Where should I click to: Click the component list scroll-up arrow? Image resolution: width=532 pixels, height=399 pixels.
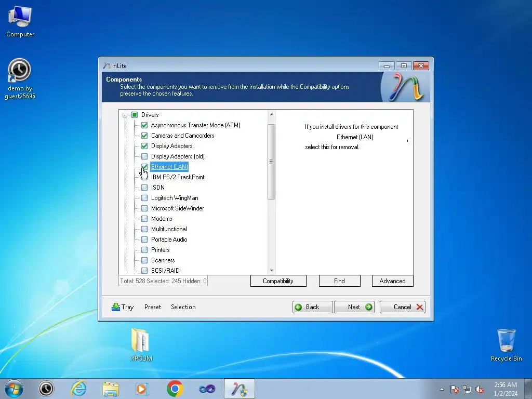[x=271, y=114]
